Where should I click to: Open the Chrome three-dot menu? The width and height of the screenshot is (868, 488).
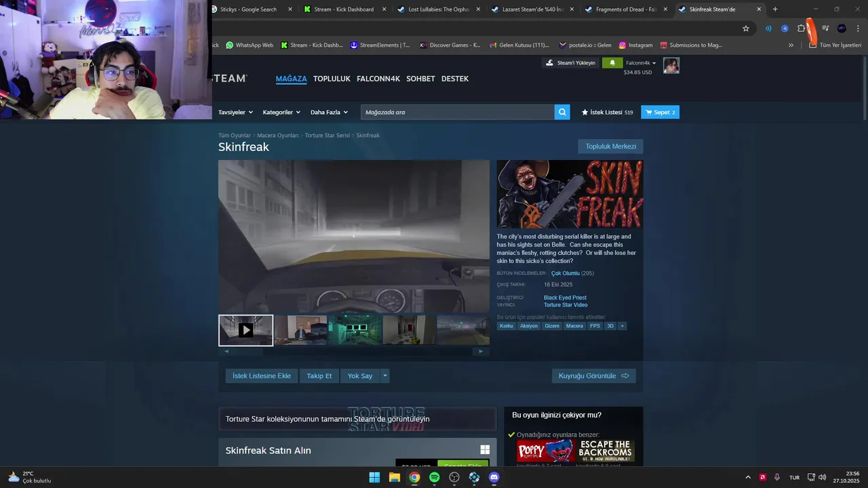858,28
